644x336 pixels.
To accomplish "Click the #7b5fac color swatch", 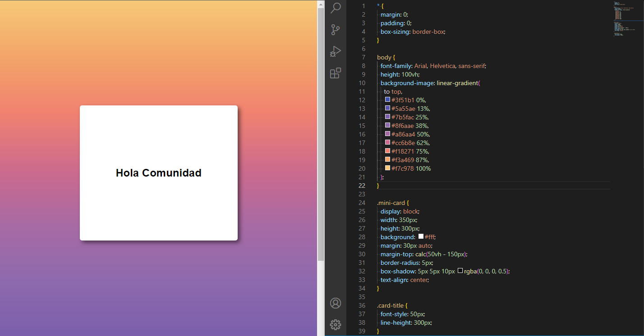I will pyautogui.click(x=388, y=117).
